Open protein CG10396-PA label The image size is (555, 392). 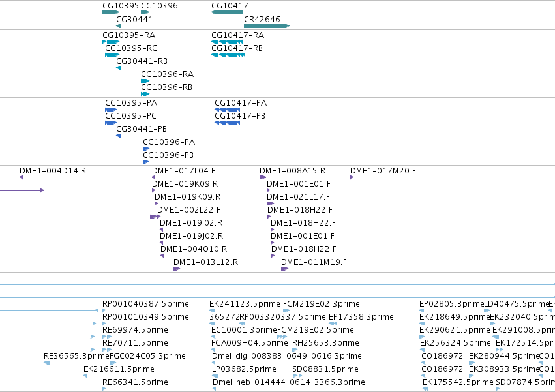[169, 142]
